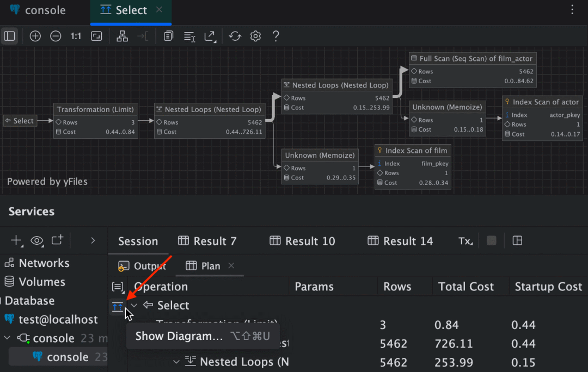
Task: Apply the hierarchical layout icon to the diagram
Action: click(122, 36)
